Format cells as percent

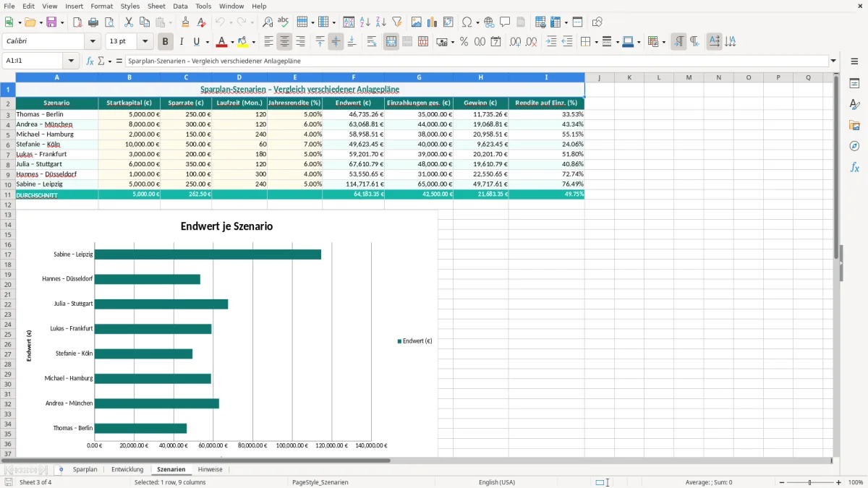pos(464,42)
